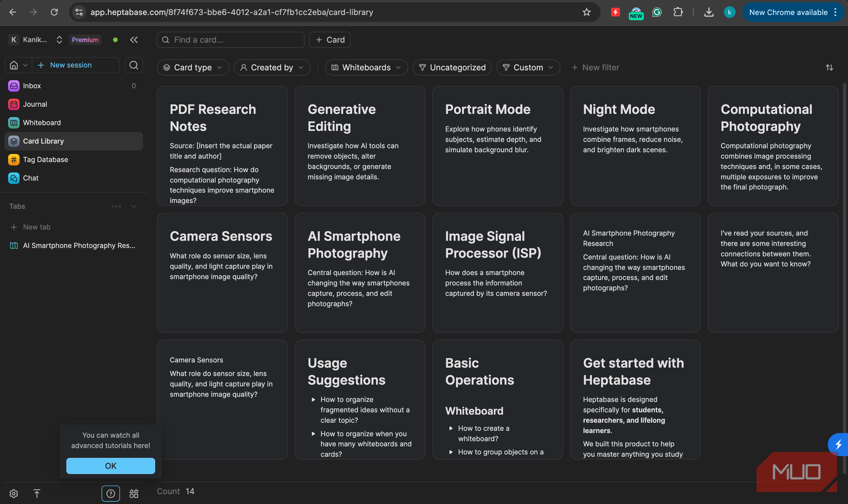Open the Created by filter dropdown
This screenshot has width=848, height=504.
[272, 67]
